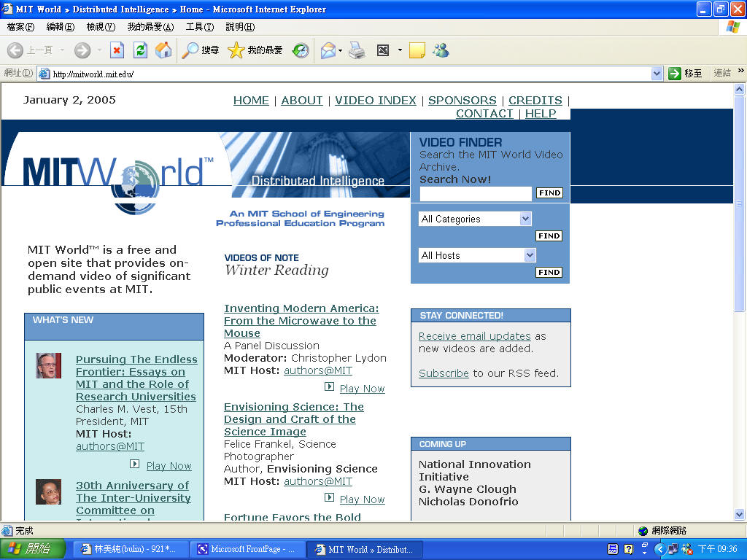
Task: Open the 編輯 (Edit) menu
Action: click(61, 27)
